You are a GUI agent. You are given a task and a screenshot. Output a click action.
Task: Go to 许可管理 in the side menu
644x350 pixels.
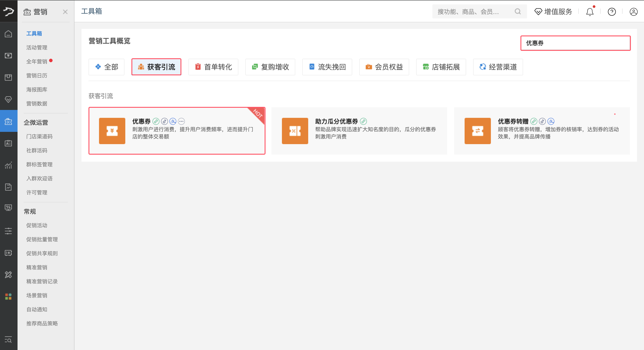click(37, 193)
